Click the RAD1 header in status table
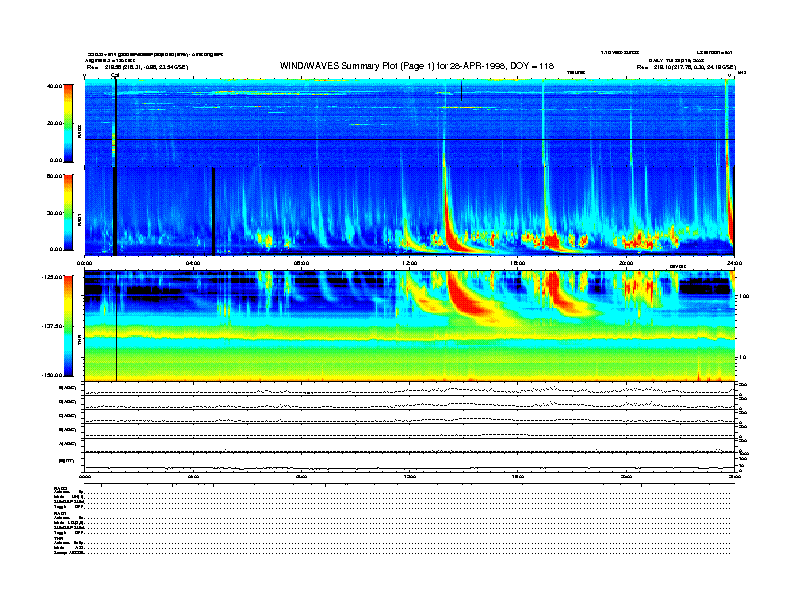Screen dimensions: 792x612 (x=60, y=514)
